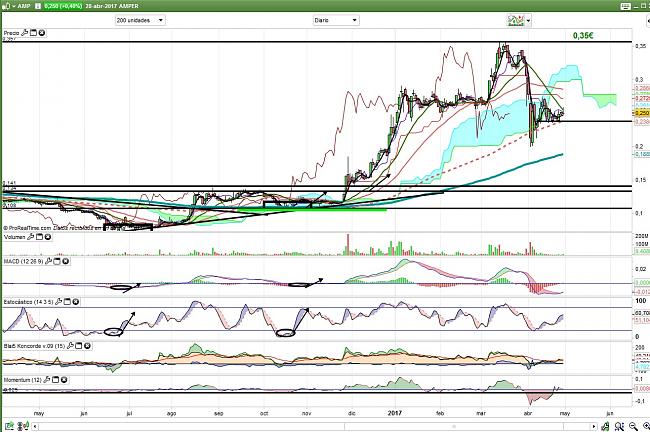Viewport: 650px width, 432px height.
Task: Expand the chart style dropdown arrow
Action: (528, 21)
